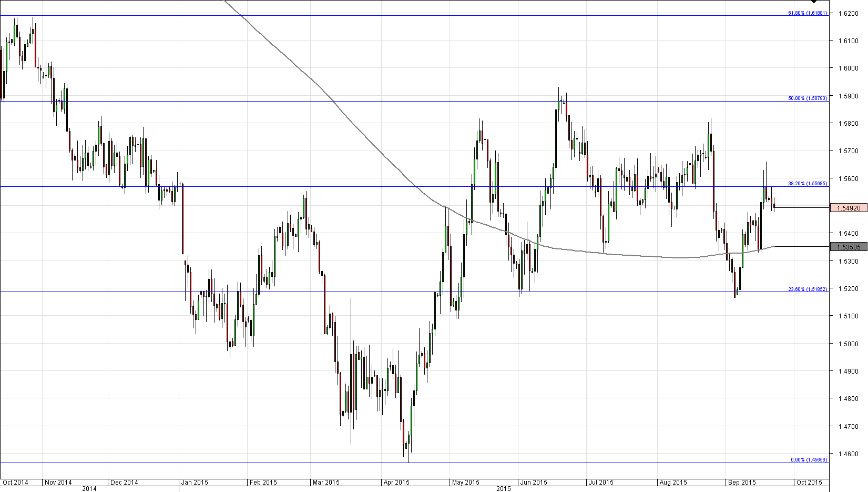Click the Jul 2015 date label
868x492 pixels.
[601, 482]
